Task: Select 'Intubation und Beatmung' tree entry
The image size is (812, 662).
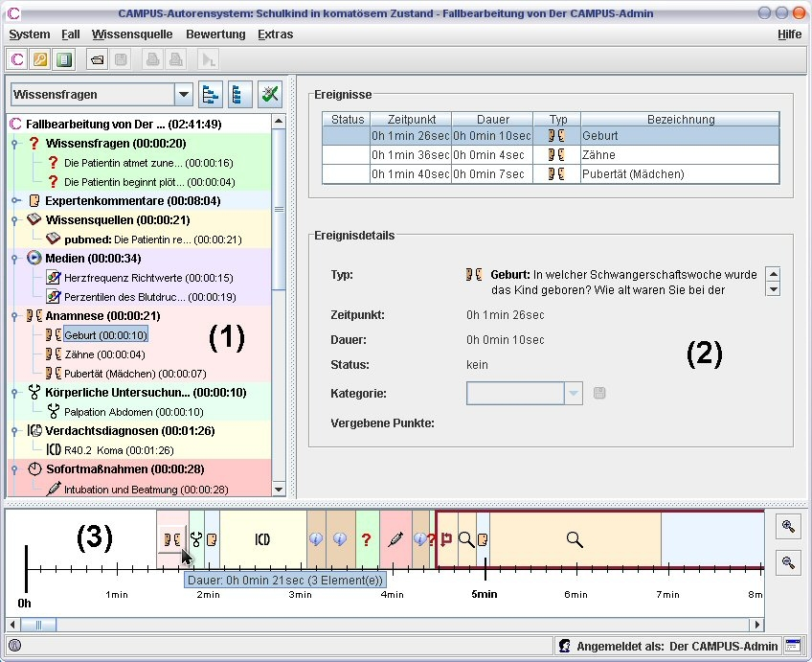Action: pyautogui.click(x=147, y=490)
